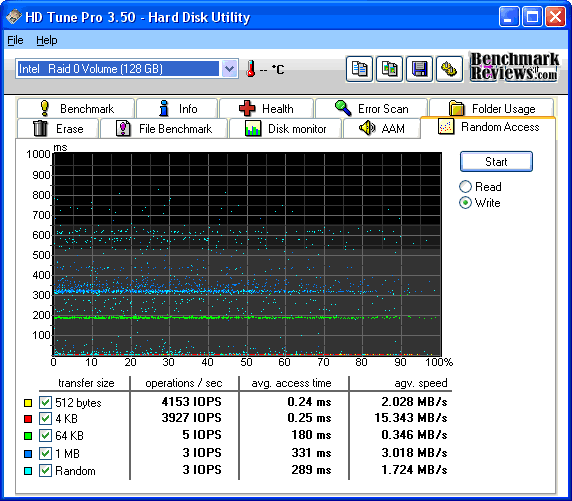
Task: Switch to the Info tab
Action: point(177,108)
